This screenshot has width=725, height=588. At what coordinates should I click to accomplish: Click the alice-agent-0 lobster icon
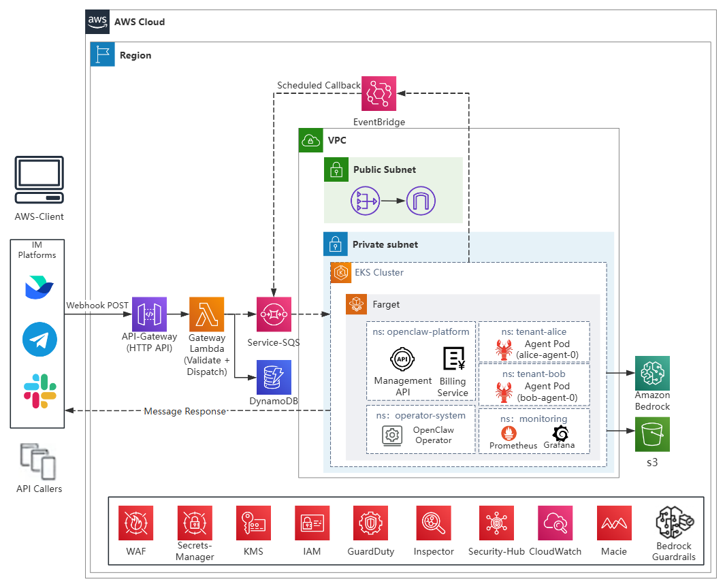pyautogui.click(x=504, y=350)
